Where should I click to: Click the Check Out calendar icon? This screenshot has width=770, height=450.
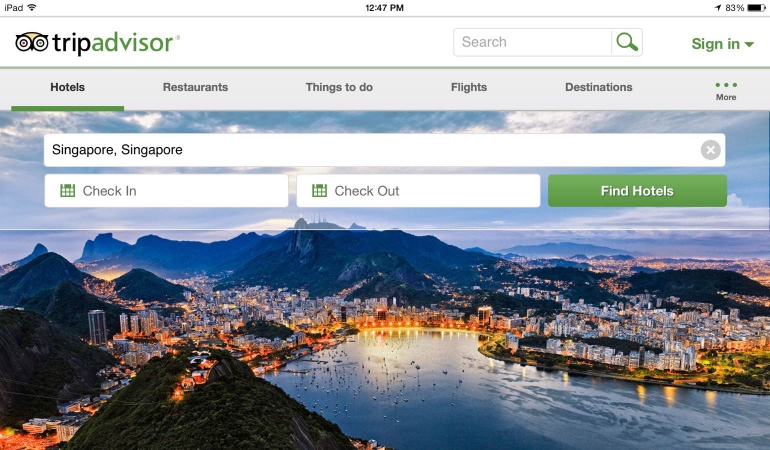319,191
